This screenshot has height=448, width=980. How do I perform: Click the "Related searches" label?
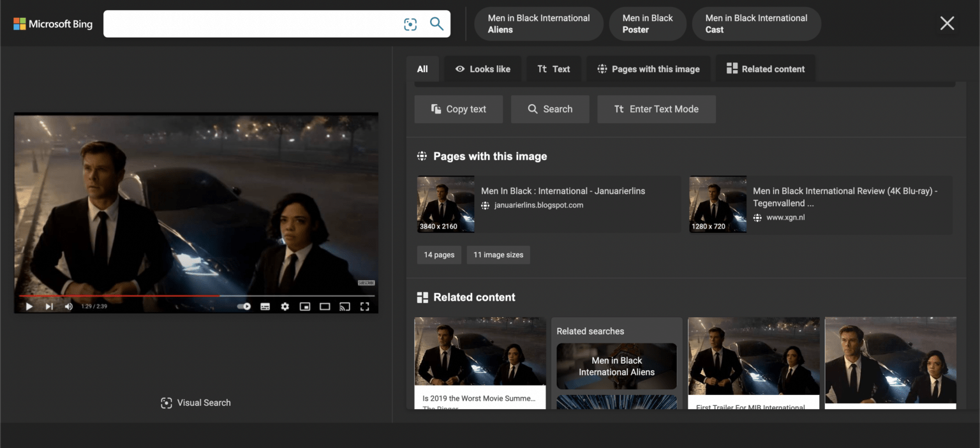click(590, 331)
